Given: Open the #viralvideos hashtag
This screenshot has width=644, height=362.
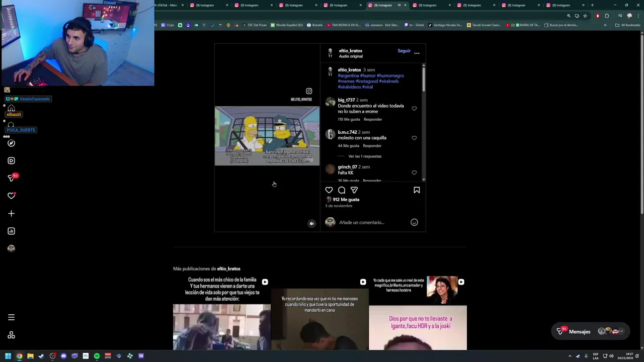Looking at the screenshot, I should tap(349, 87).
